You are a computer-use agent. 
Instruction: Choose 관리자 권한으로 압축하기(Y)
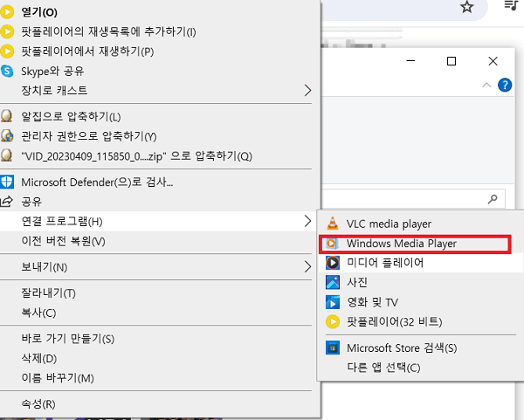[89, 136]
